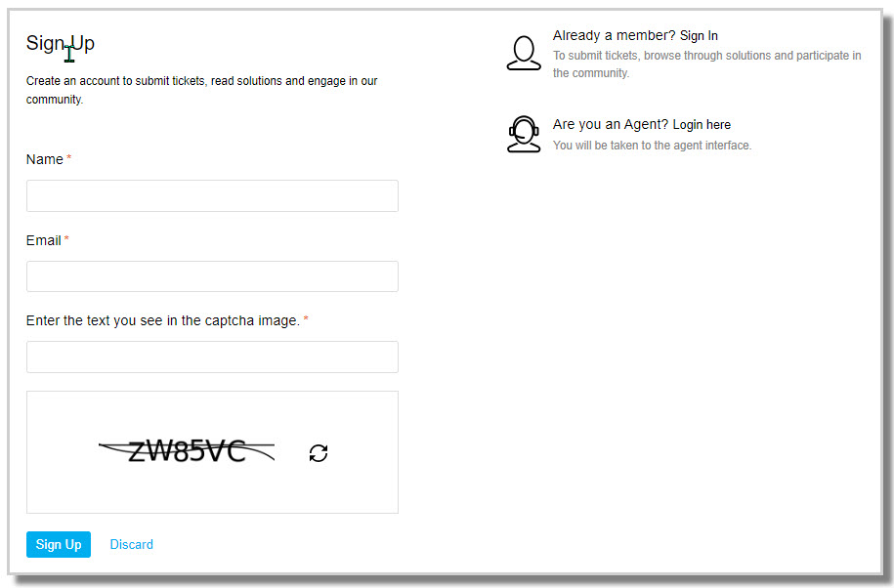Open the Sign In link for members
The width and height of the screenshot is (894, 588).
pyautogui.click(x=699, y=36)
